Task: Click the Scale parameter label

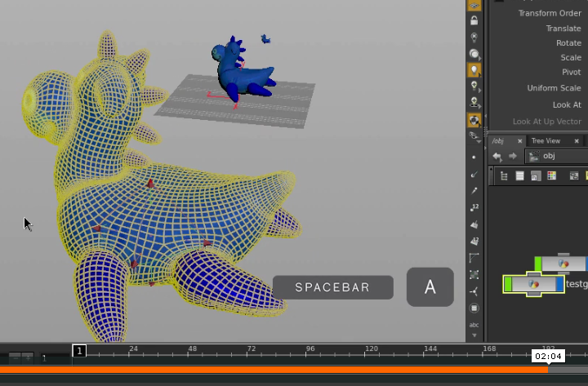Action: pos(571,58)
